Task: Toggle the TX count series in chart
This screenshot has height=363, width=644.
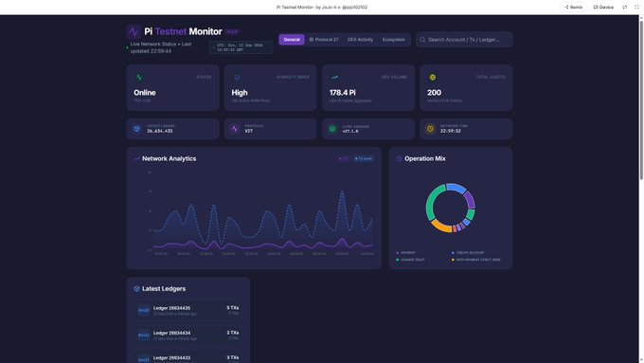Action: coord(363,158)
